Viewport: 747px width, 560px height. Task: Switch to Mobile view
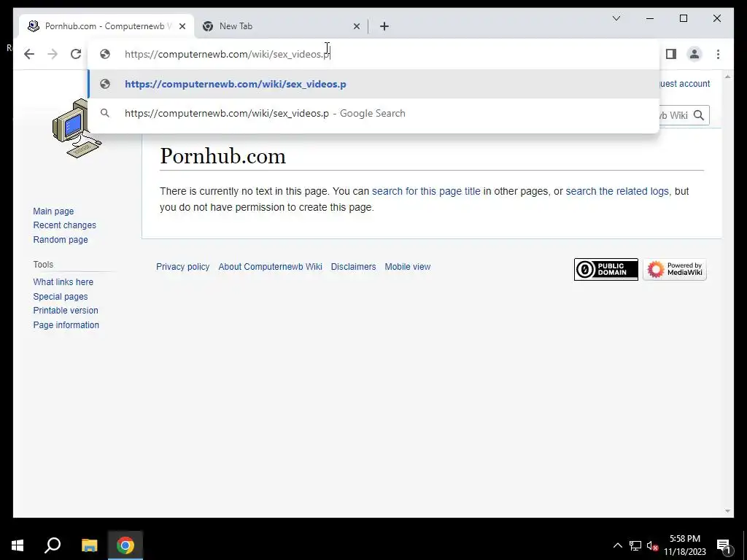pyautogui.click(x=407, y=267)
